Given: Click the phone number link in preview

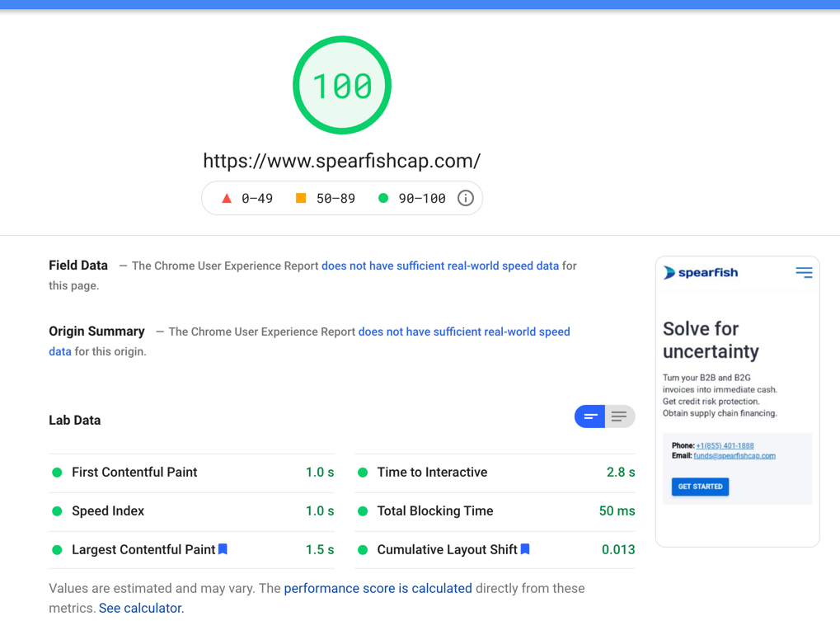Looking at the screenshot, I should [725, 445].
